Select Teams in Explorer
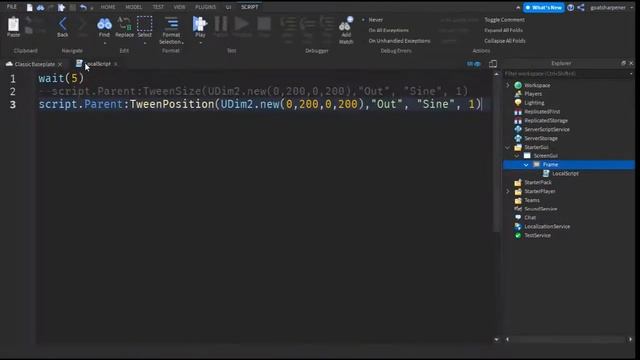Screen dimensions: 640x360 pyautogui.click(x=532, y=200)
